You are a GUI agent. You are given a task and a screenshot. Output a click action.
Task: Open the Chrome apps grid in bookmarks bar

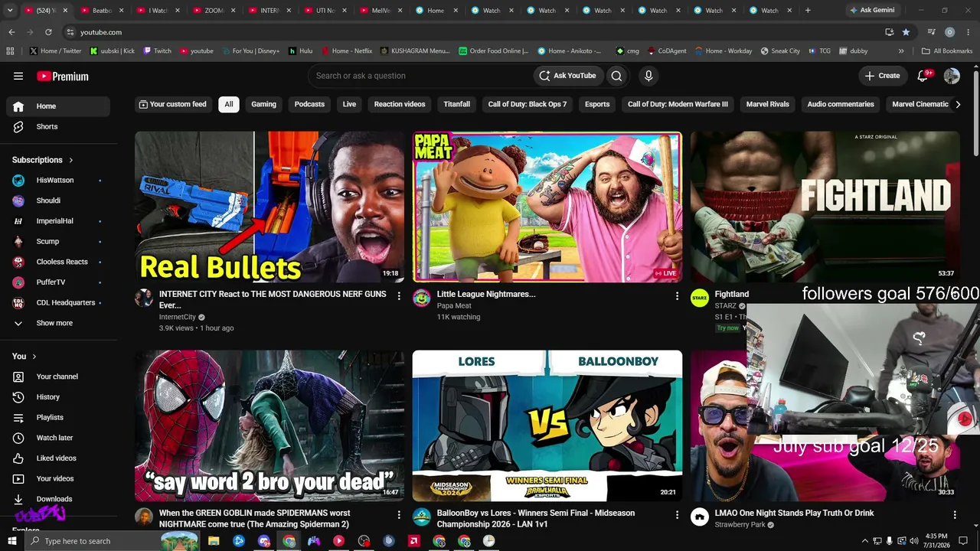(10, 51)
